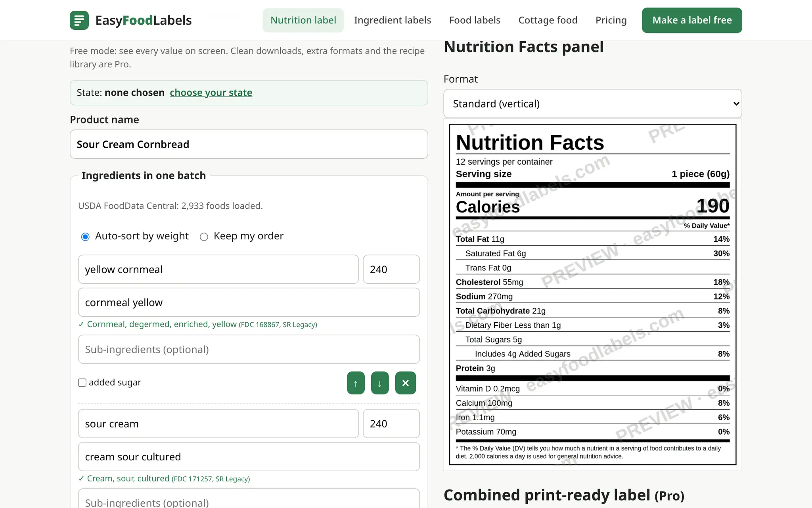Click the yellow cornmeal weight field
The width and height of the screenshot is (812, 508).
pos(391,269)
